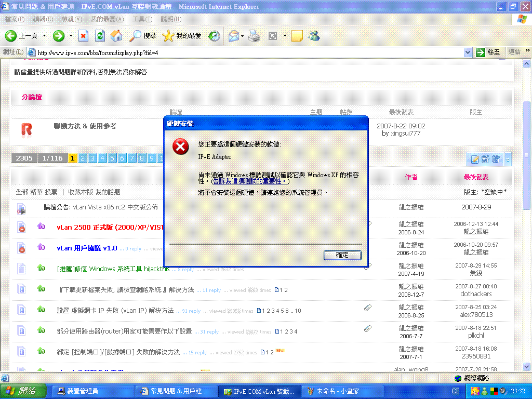The image size is (532, 399).
Task: Open the dropdown arrow after gray square icon
Action: coord(285,36)
